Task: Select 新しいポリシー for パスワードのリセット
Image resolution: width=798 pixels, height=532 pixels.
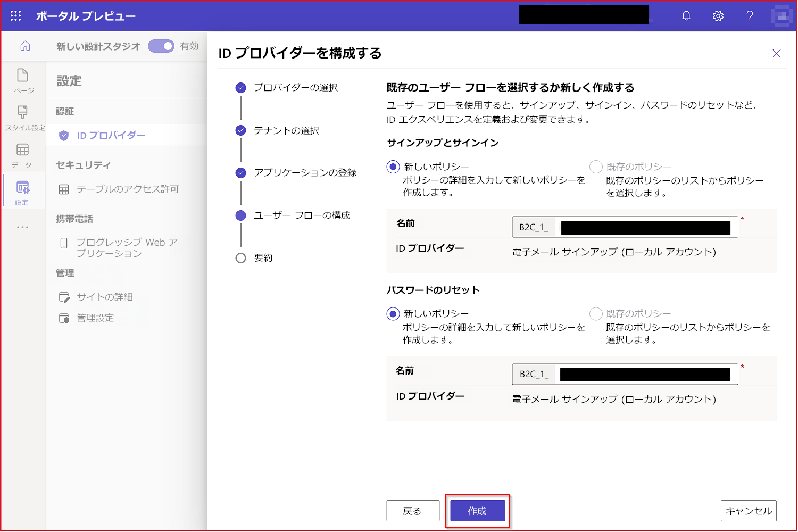Action: tap(393, 313)
